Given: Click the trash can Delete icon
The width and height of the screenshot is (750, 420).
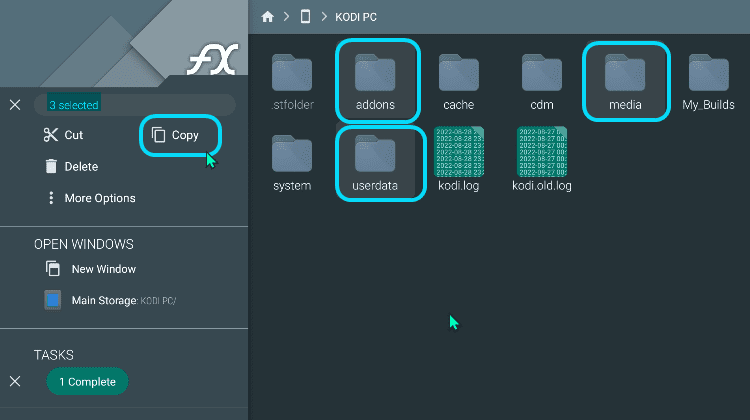Looking at the screenshot, I should point(51,166).
